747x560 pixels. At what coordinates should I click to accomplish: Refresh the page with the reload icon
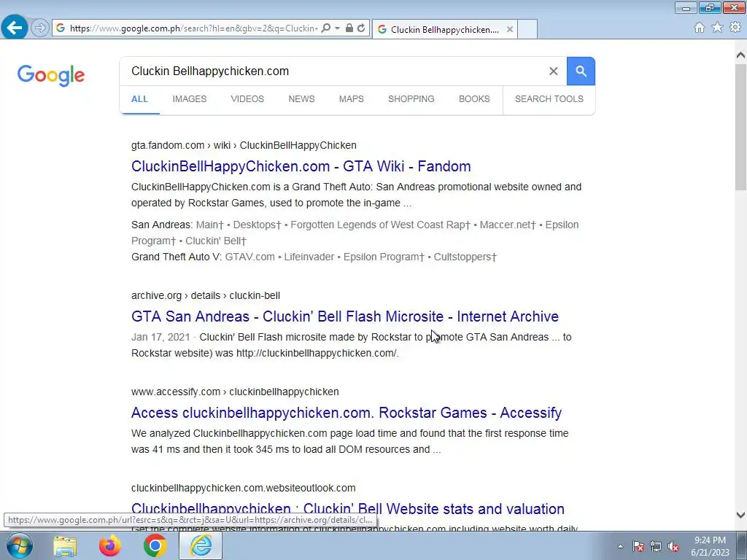point(362,28)
